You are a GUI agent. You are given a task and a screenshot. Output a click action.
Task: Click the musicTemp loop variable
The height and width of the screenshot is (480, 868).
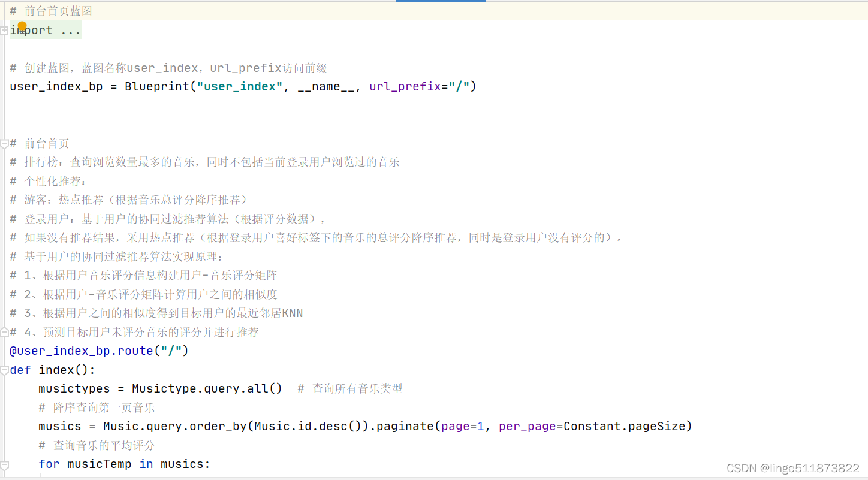[x=100, y=464]
